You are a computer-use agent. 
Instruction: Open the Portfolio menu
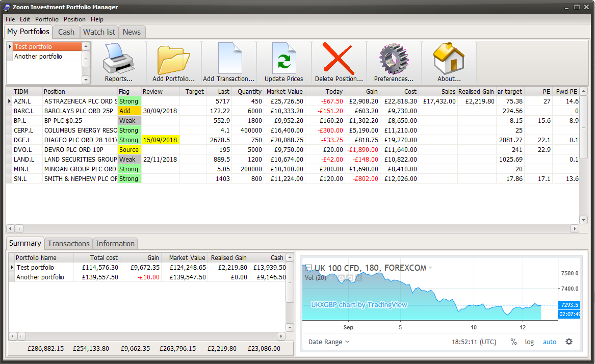46,19
